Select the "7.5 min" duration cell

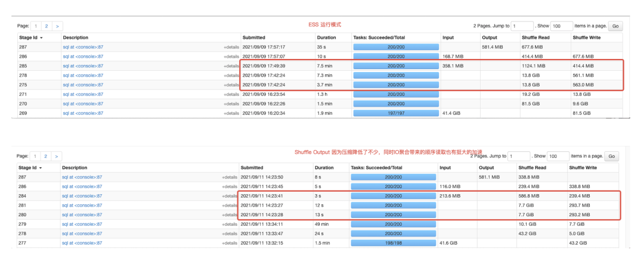(324, 66)
